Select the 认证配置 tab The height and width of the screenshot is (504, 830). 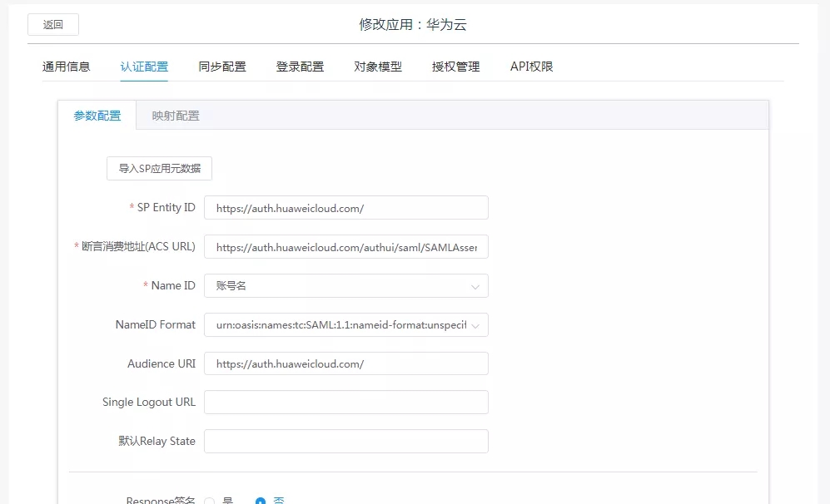(144, 67)
